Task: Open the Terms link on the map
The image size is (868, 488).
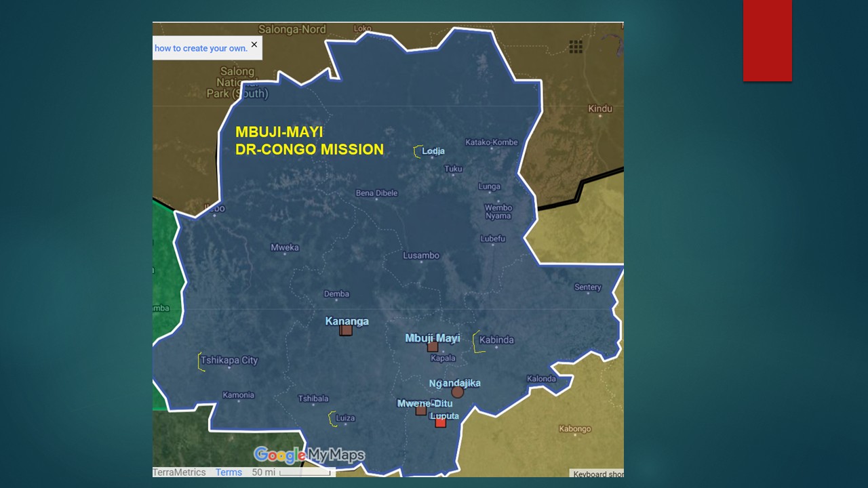Action: pyautogui.click(x=229, y=472)
